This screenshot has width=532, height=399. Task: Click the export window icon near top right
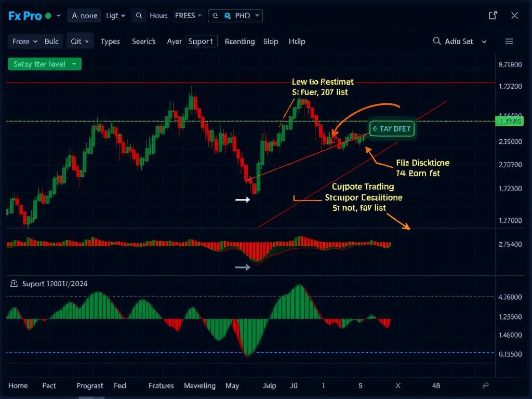click(x=493, y=16)
